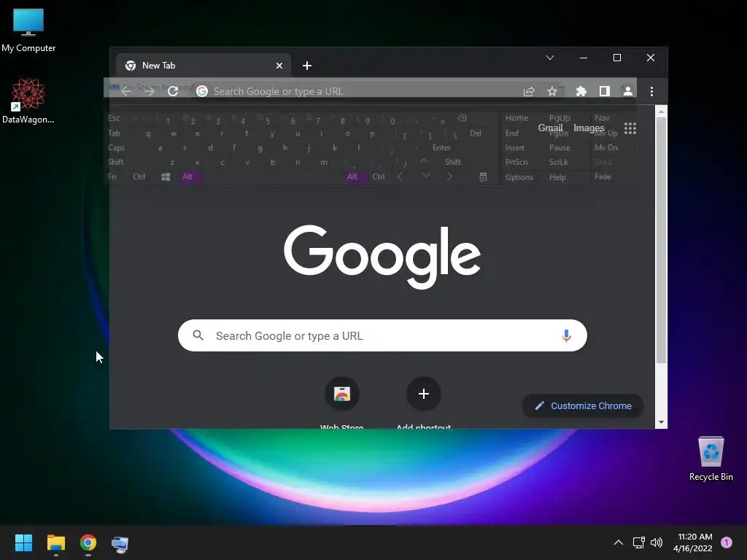747x560 pixels.
Task: Open the Gmail link
Action: coord(550,128)
